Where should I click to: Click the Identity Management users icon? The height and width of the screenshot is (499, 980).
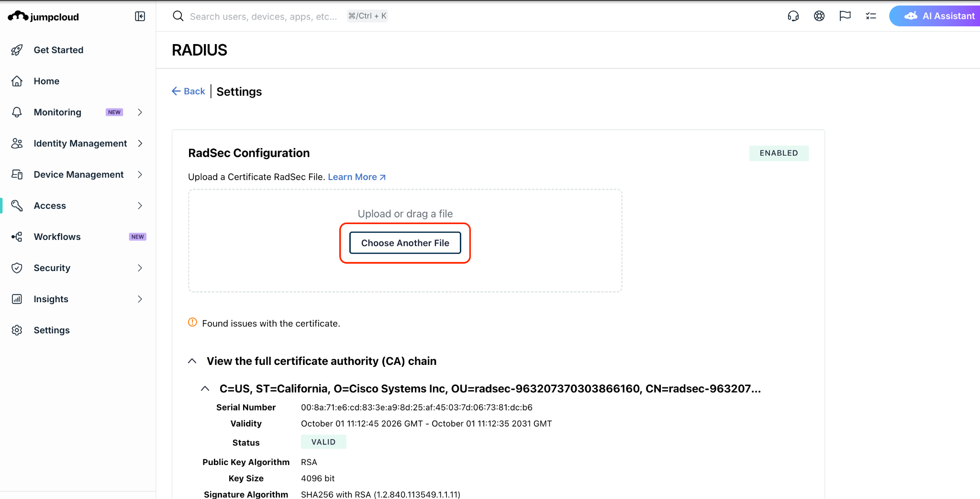coord(17,143)
